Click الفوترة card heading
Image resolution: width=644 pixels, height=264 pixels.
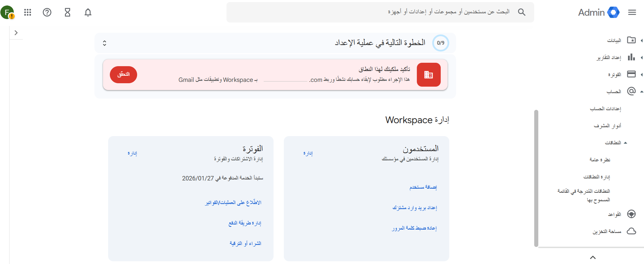point(253,149)
